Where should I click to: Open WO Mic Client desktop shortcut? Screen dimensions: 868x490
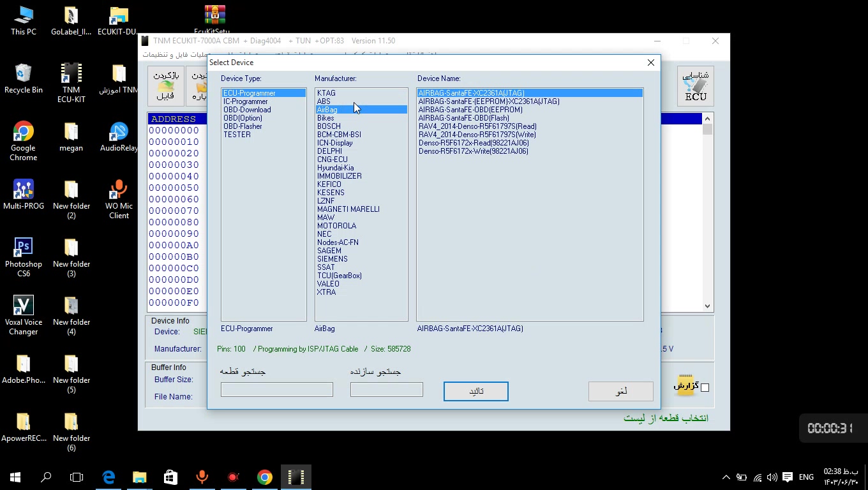[x=119, y=199]
